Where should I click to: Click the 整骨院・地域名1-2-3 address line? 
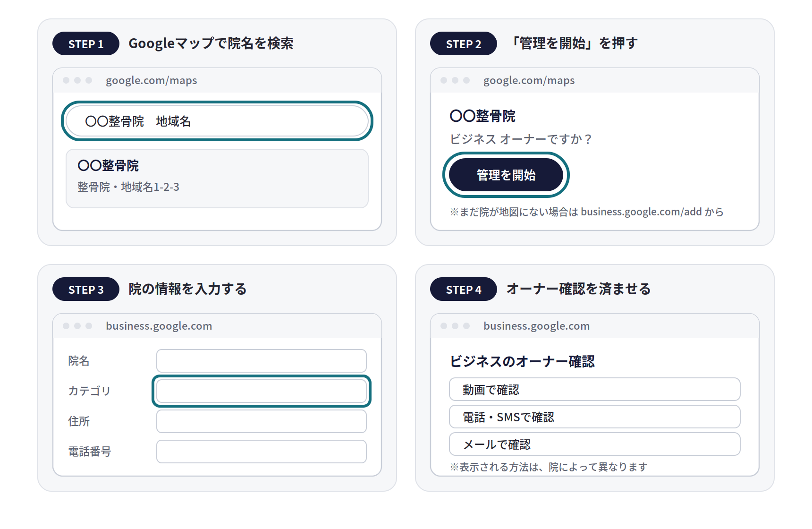tap(128, 187)
